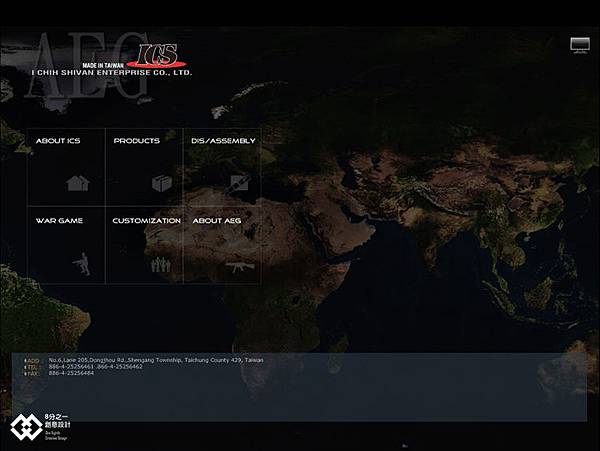Click the address line starting No.6, Lane 205
Viewport: 600px width, 451px height.
156,360
